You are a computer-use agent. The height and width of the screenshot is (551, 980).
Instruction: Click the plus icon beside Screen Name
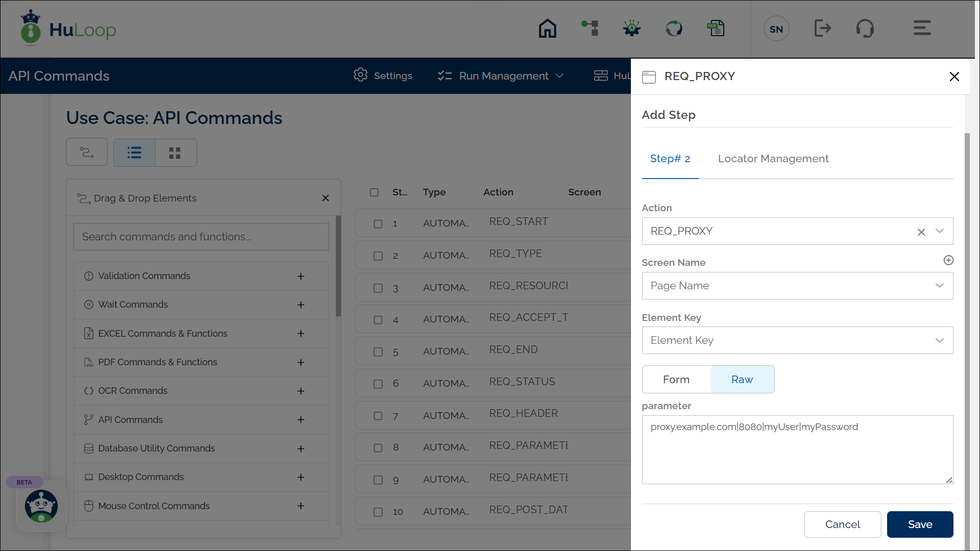click(948, 260)
